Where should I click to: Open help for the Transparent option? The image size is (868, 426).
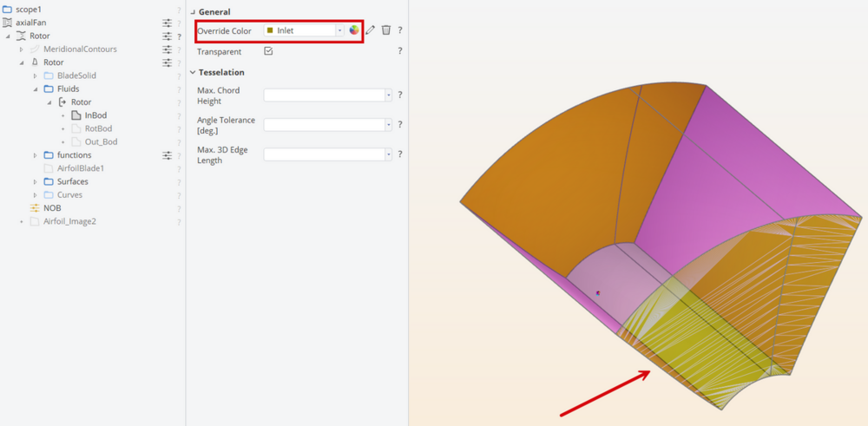pyautogui.click(x=399, y=51)
